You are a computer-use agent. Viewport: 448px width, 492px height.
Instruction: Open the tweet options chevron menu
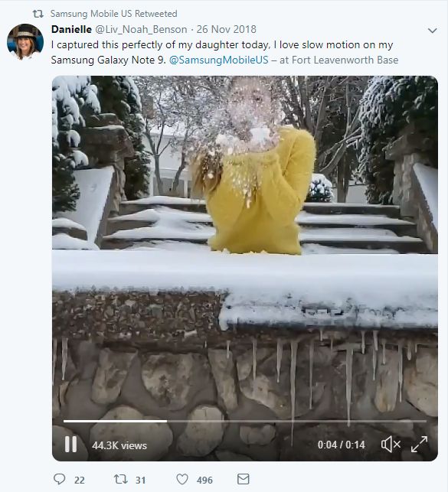pyautogui.click(x=433, y=31)
